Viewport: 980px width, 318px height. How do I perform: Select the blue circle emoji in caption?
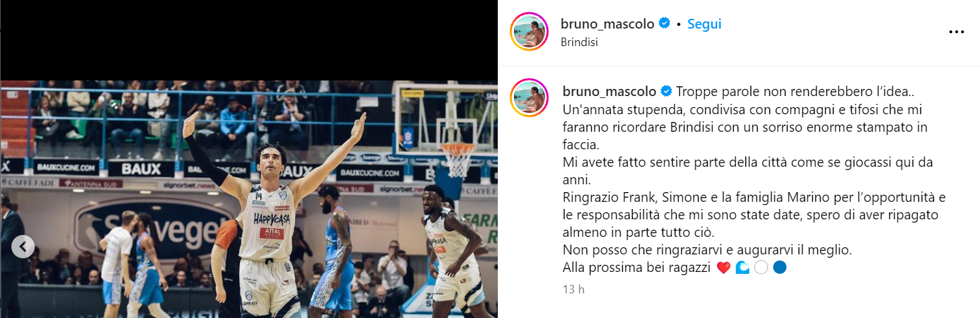(780, 267)
